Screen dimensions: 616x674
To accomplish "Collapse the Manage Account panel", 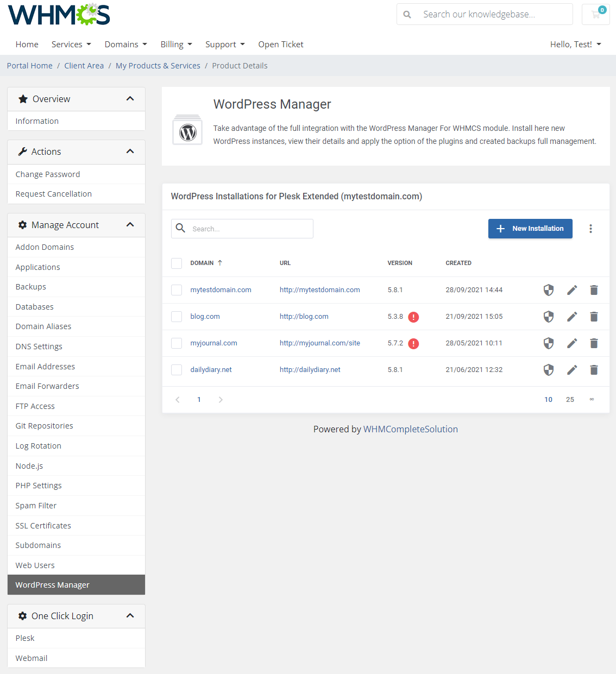I will pyautogui.click(x=130, y=225).
